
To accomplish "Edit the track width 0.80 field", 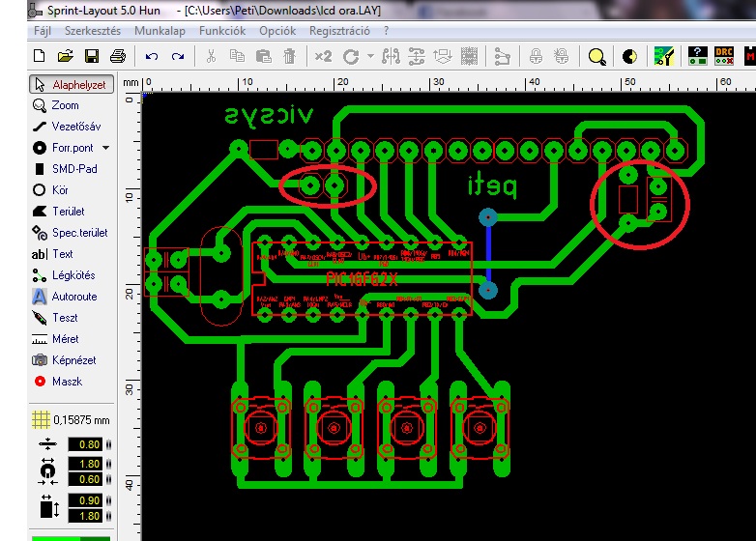I will pyautogui.click(x=85, y=444).
